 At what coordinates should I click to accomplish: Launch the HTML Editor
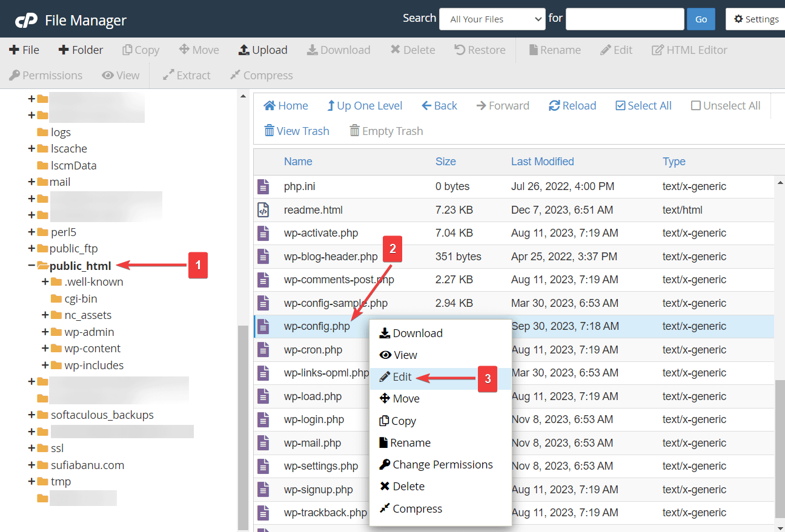(x=689, y=50)
